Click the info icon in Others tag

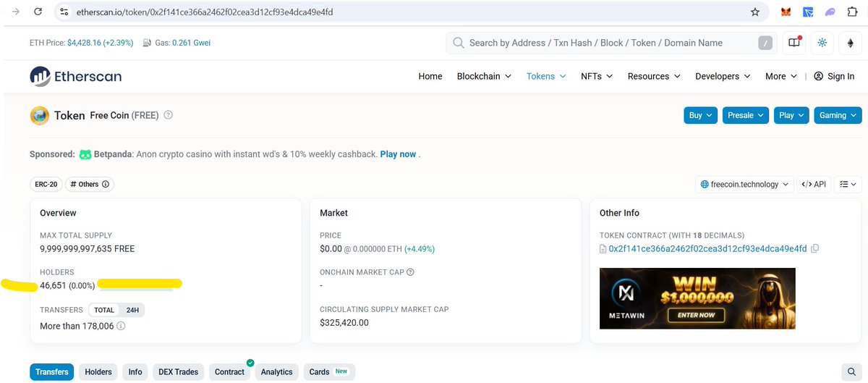point(106,185)
